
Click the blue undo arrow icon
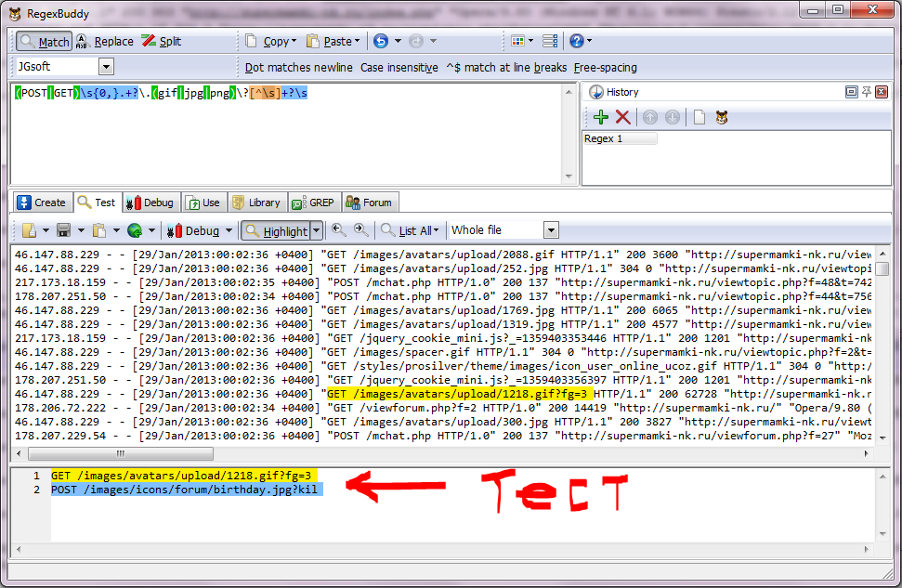[381, 42]
